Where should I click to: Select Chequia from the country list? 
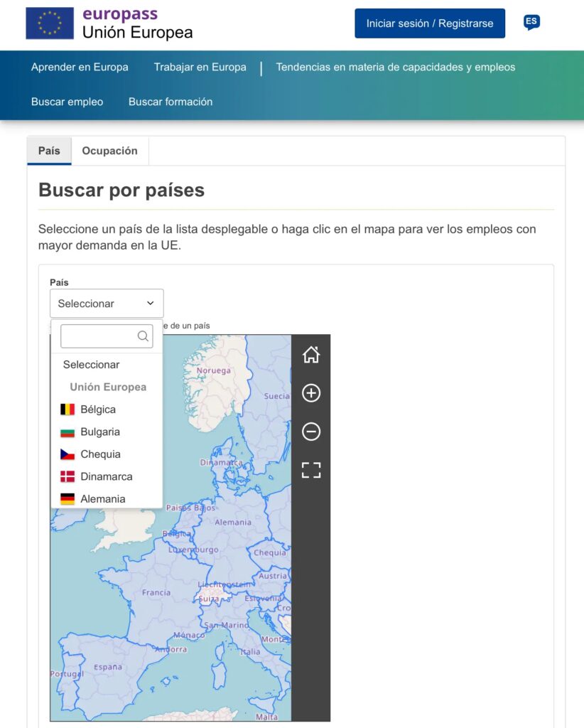100,454
